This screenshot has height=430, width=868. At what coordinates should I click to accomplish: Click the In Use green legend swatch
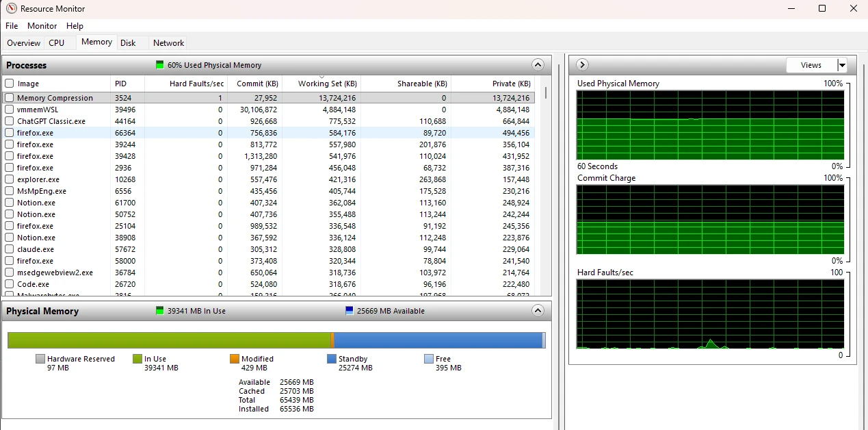(x=137, y=359)
